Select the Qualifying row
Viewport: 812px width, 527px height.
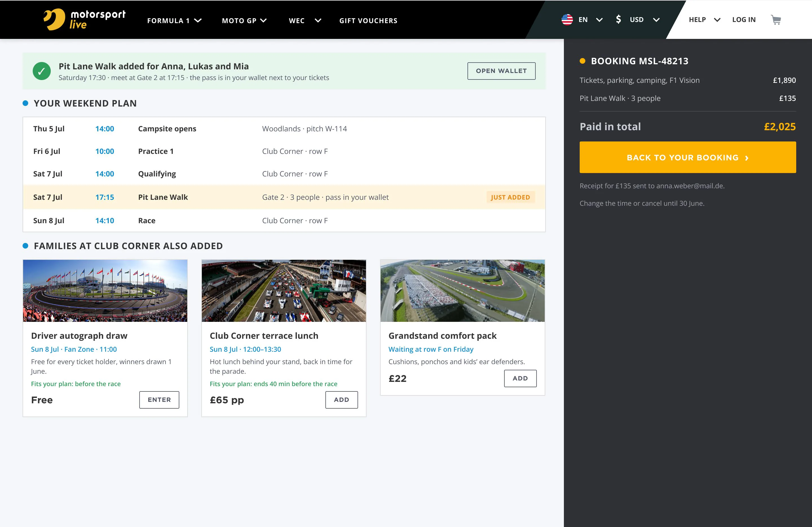pos(284,174)
